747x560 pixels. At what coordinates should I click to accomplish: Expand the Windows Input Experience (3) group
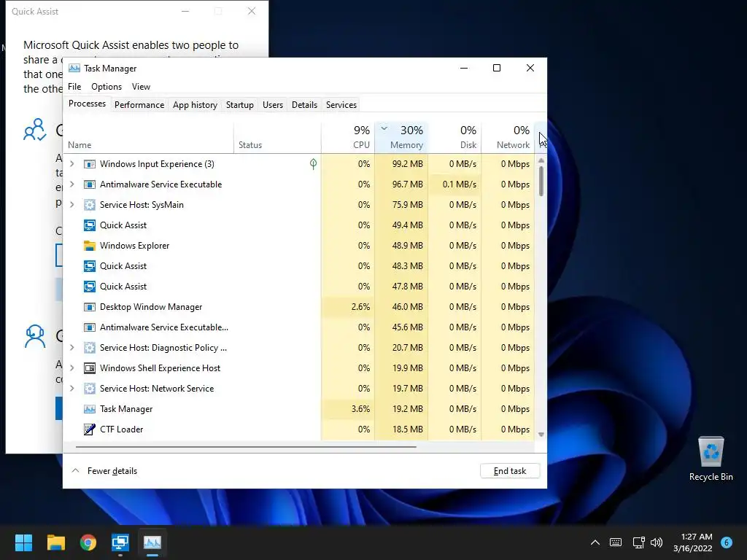point(72,164)
